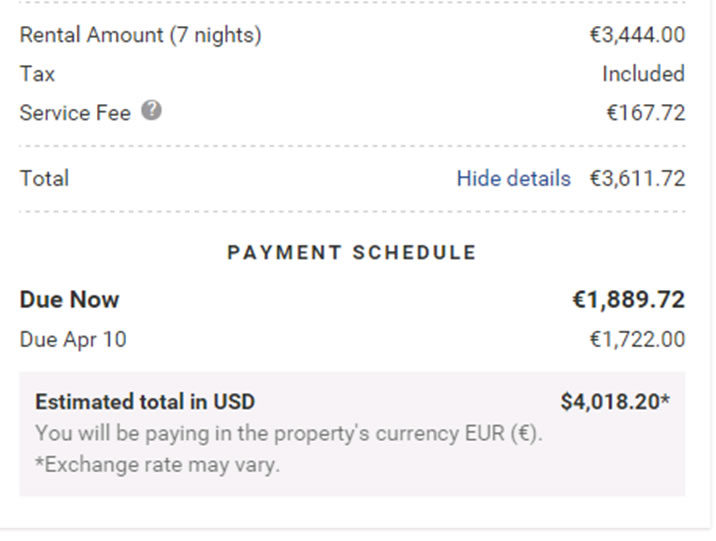Click the property's currency EUR notice text

(x=289, y=434)
